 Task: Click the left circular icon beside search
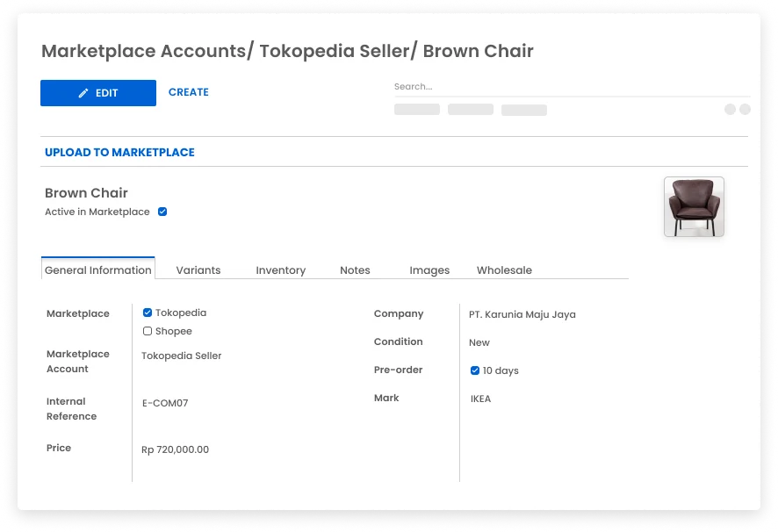[730, 110]
